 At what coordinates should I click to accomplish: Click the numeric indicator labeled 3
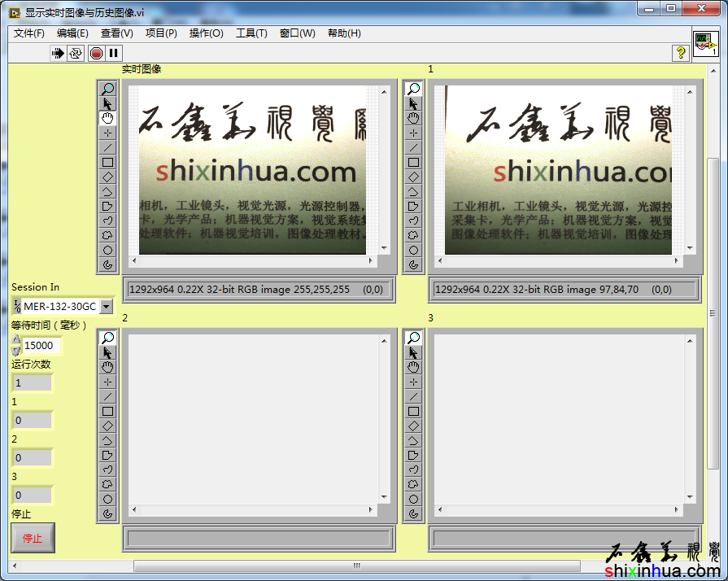[33, 495]
